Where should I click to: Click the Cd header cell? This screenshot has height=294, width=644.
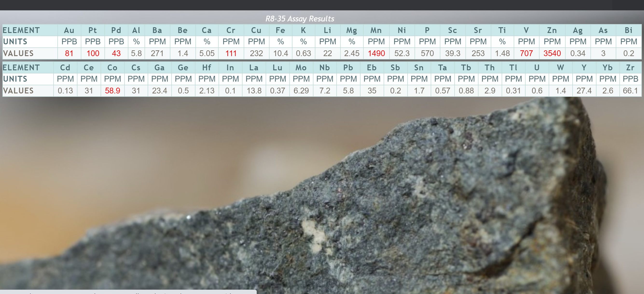pyautogui.click(x=65, y=68)
